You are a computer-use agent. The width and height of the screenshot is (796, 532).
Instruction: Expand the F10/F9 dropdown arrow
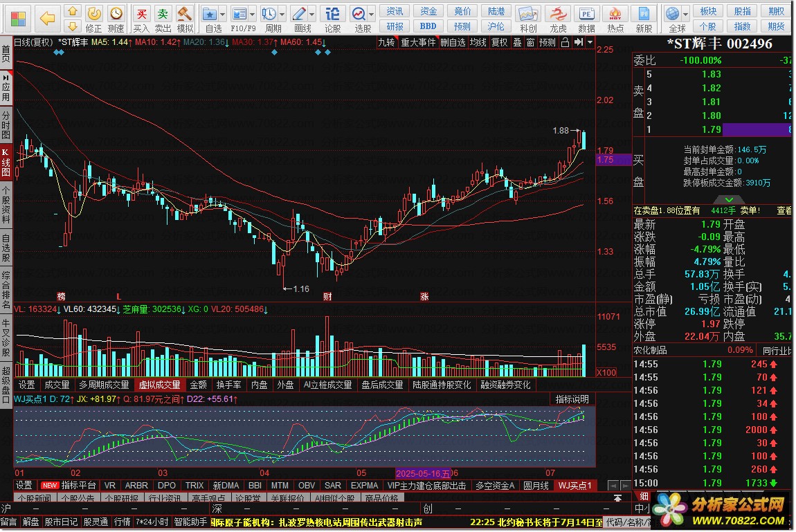tap(252, 15)
